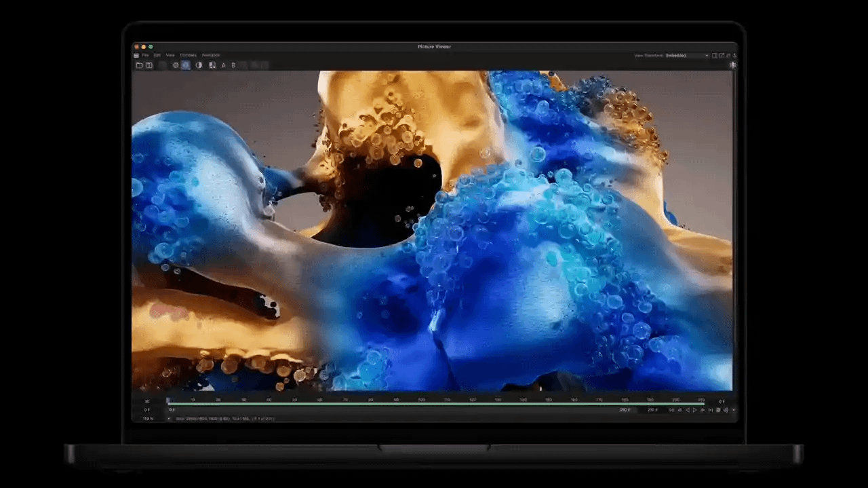Click the 119 % zoom field
Screen dimensions: 868x488
coord(147,419)
